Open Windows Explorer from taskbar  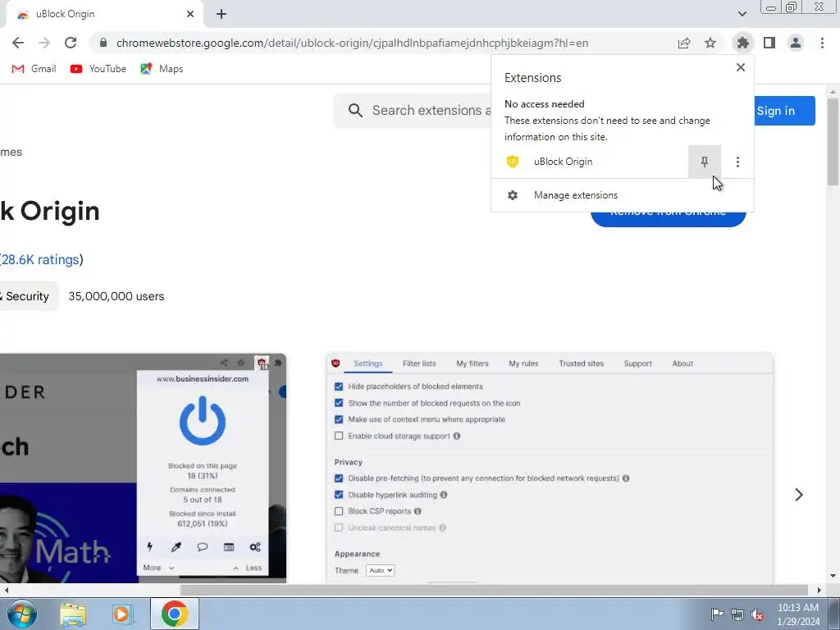(73, 614)
